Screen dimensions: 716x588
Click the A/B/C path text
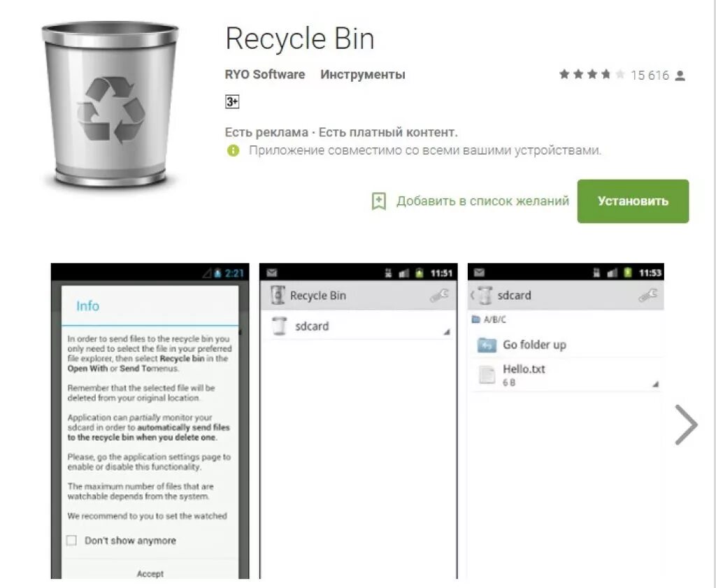click(494, 319)
